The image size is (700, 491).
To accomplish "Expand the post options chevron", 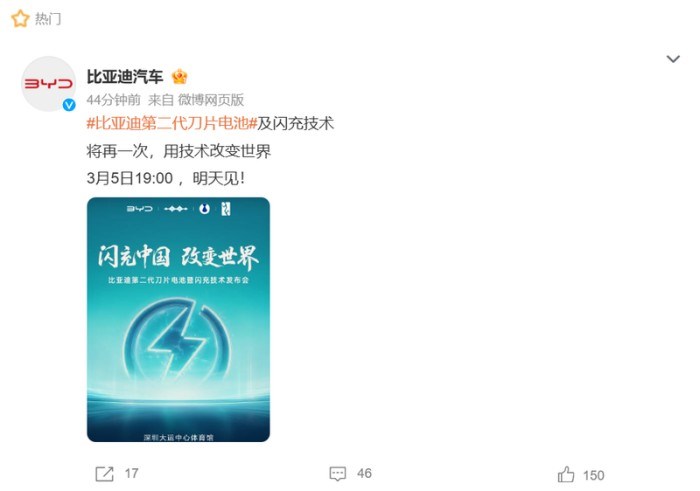I will coord(673,58).
